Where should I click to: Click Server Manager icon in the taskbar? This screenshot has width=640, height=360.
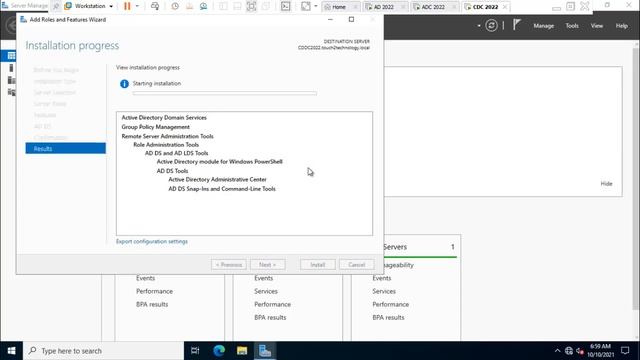tap(265, 351)
